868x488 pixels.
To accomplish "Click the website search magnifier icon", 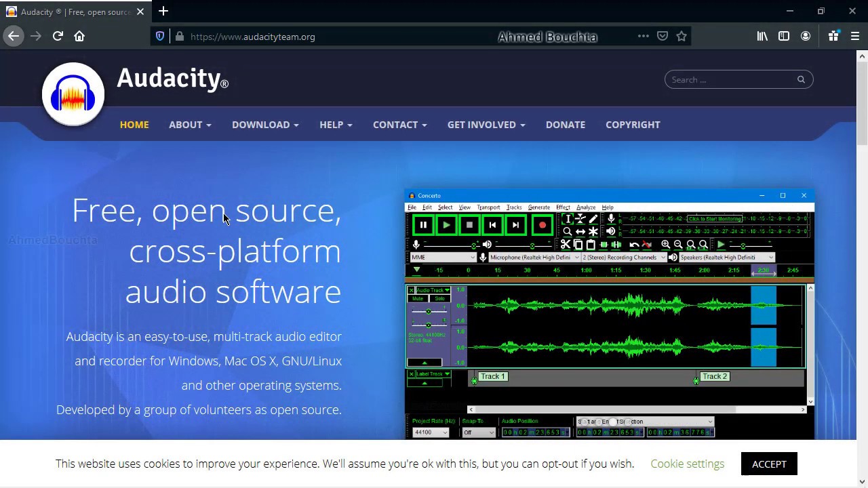I will coord(801,79).
